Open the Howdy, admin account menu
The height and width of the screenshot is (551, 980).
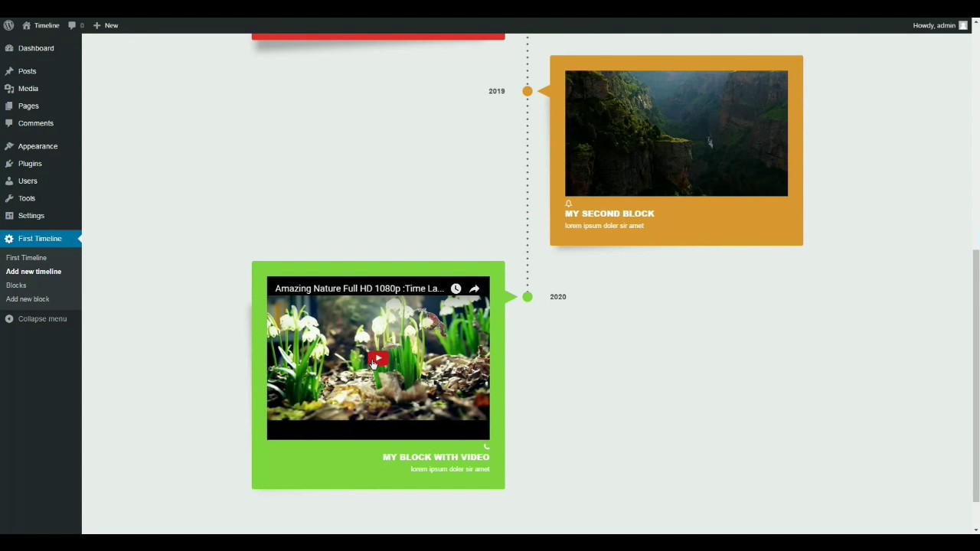(x=939, y=25)
